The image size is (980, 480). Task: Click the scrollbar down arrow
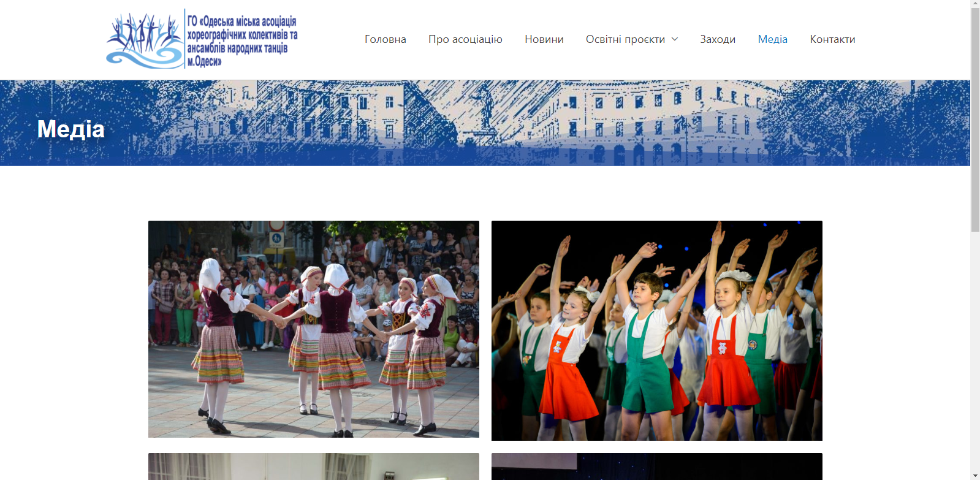[x=975, y=476]
